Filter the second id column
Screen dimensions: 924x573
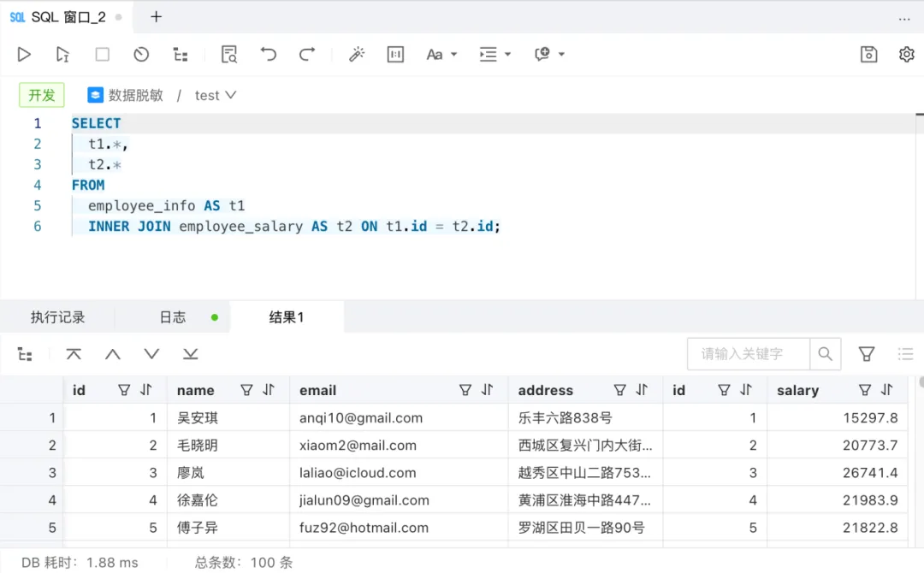coord(724,390)
